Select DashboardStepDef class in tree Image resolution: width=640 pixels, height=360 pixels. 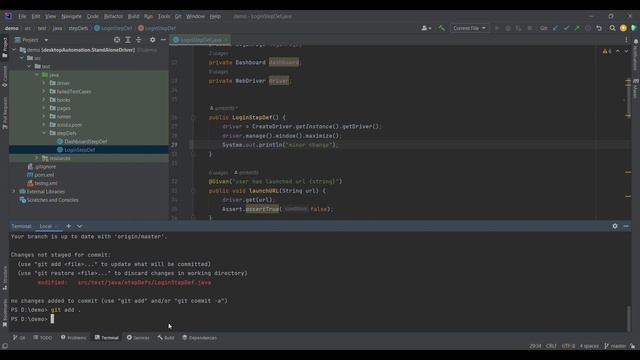click(x=85, y=142)
